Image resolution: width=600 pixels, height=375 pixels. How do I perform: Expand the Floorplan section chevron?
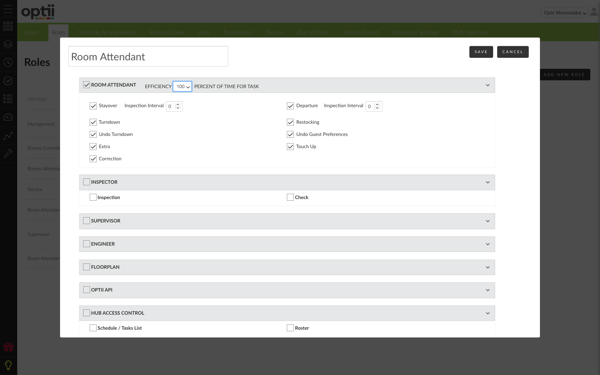488,267
